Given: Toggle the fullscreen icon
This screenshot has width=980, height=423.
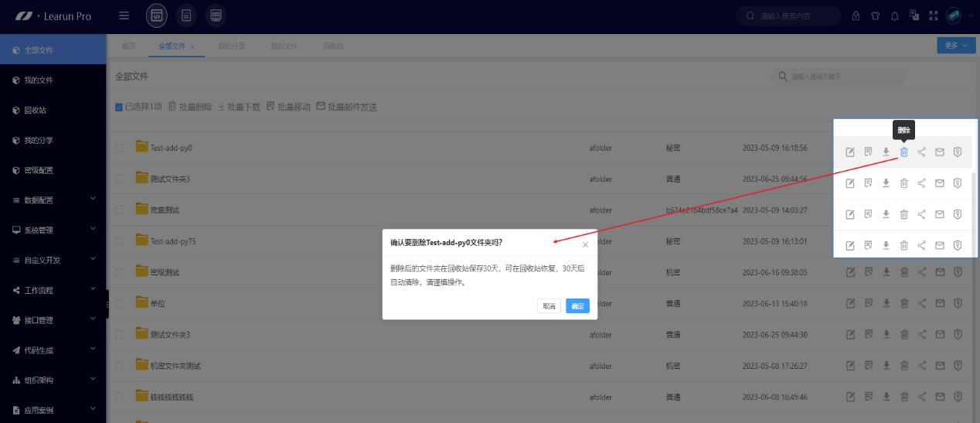Looking at the screenshot, I should click(934, 15).
